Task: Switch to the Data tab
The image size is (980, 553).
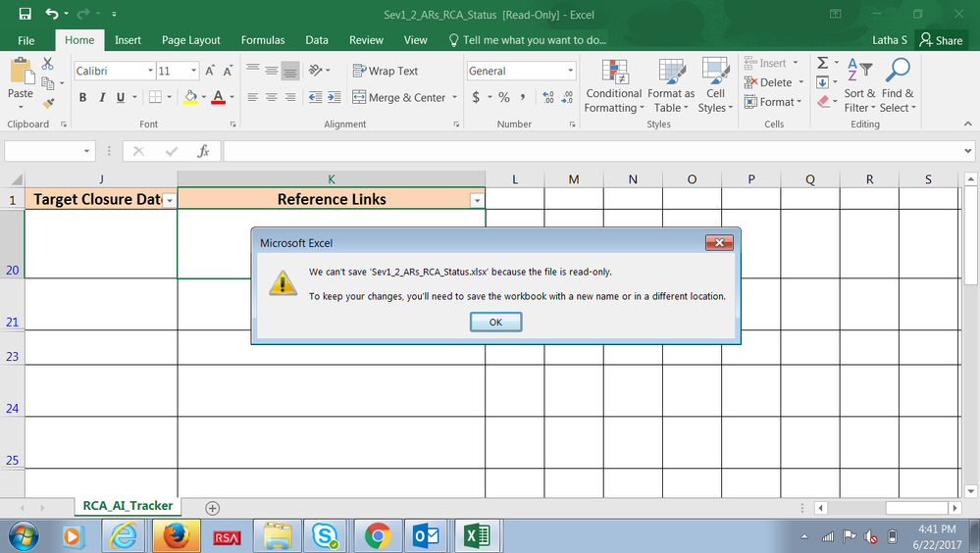Action: [x=316, y=40]
